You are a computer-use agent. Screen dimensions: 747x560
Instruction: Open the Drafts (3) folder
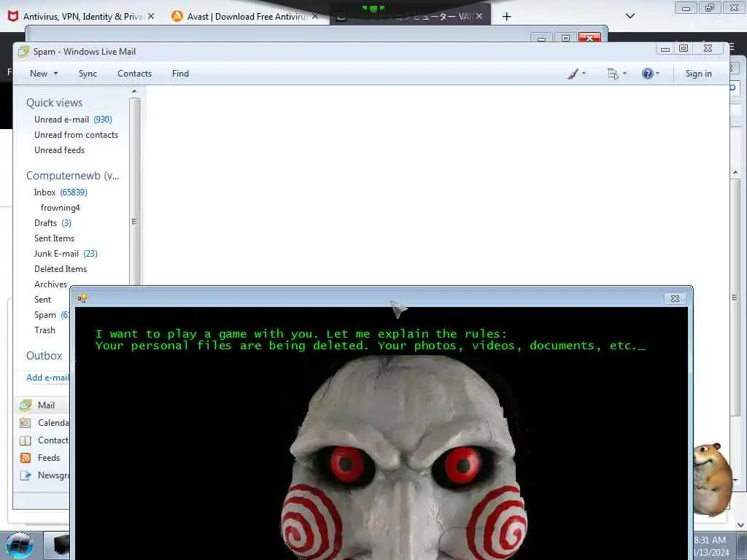[x=53, y=223]
